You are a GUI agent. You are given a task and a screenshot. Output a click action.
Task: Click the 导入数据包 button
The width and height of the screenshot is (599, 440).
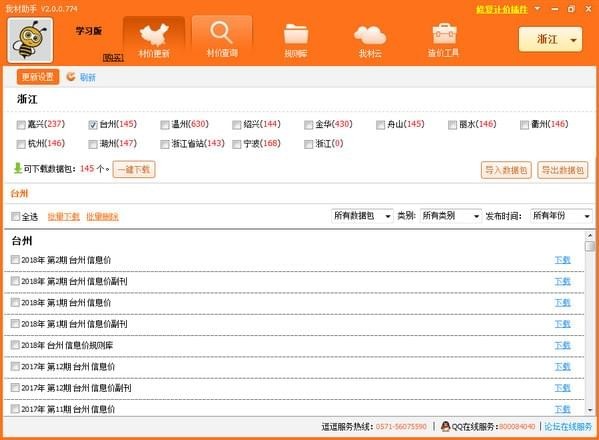506,170
